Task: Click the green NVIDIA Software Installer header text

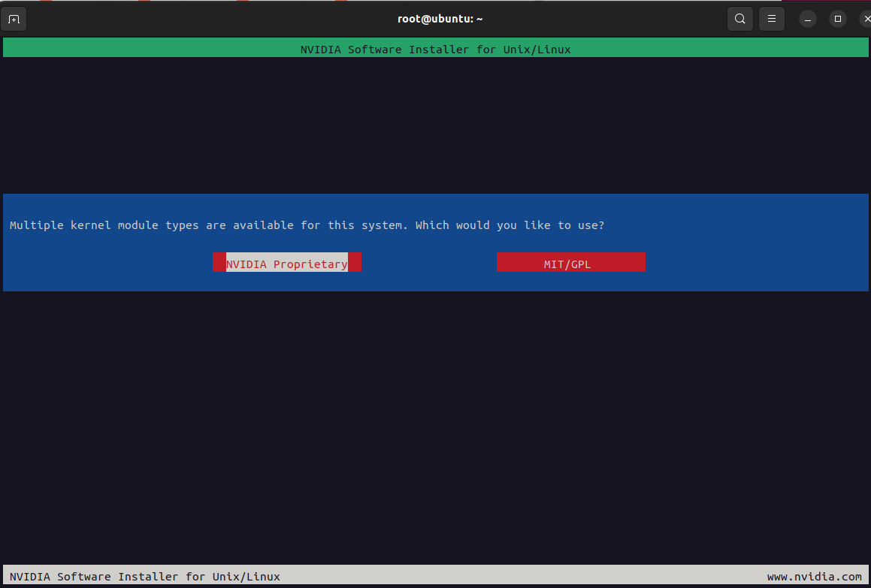Action: [x=436, y=50]
